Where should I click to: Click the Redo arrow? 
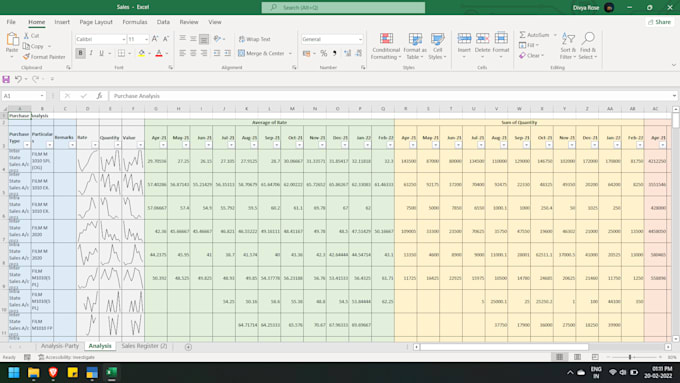(x=36, y=79)
